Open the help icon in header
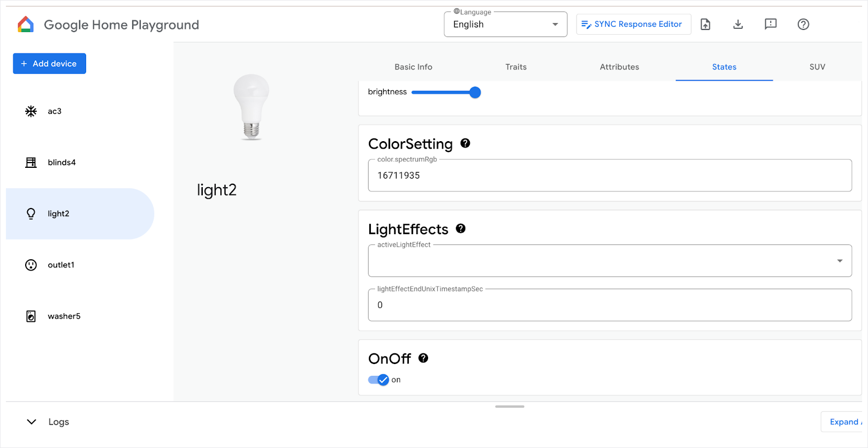This screenshot has width=868, height=448. click(x=803, y=25)
